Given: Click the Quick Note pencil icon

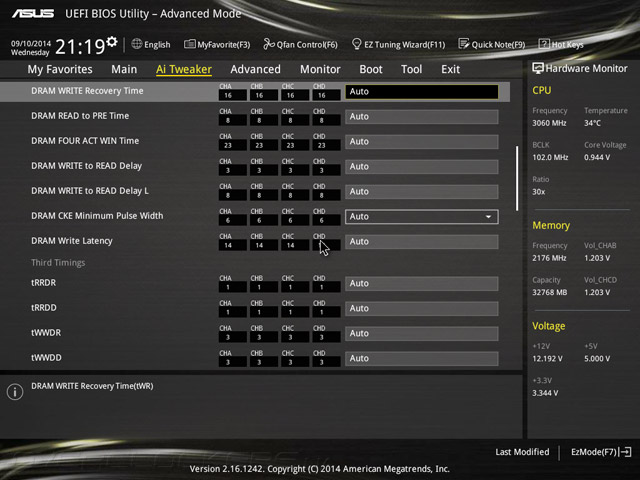Looking at the screenshot, I should point(464,44).
